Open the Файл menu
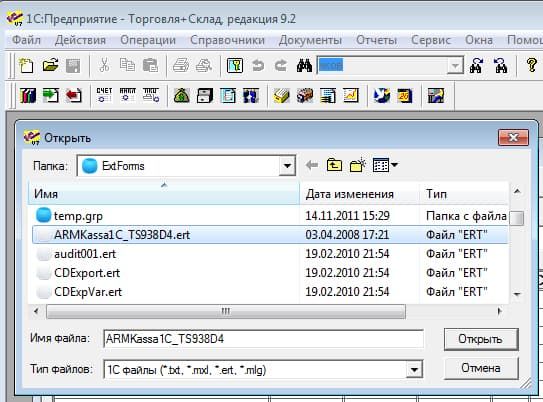 tap(26, 40)
